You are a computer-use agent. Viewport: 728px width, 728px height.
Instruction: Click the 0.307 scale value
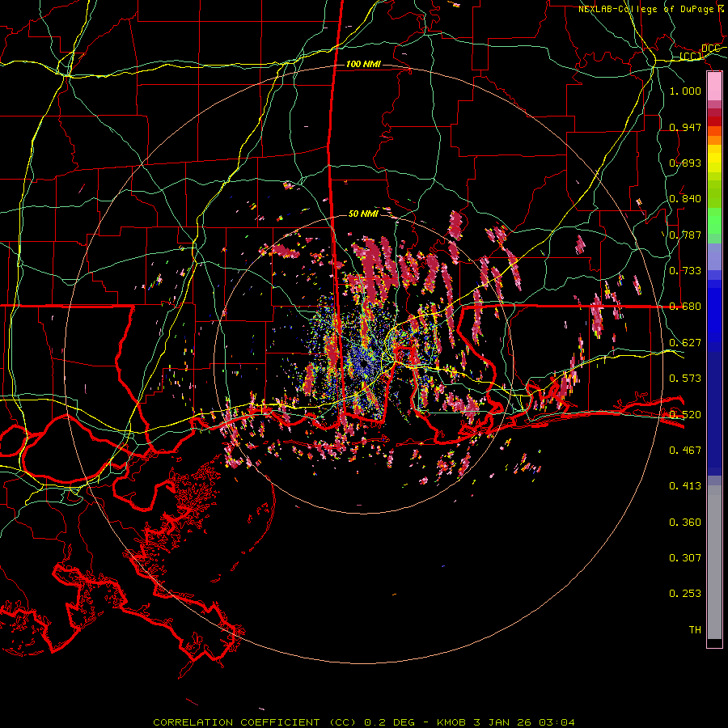685,557
